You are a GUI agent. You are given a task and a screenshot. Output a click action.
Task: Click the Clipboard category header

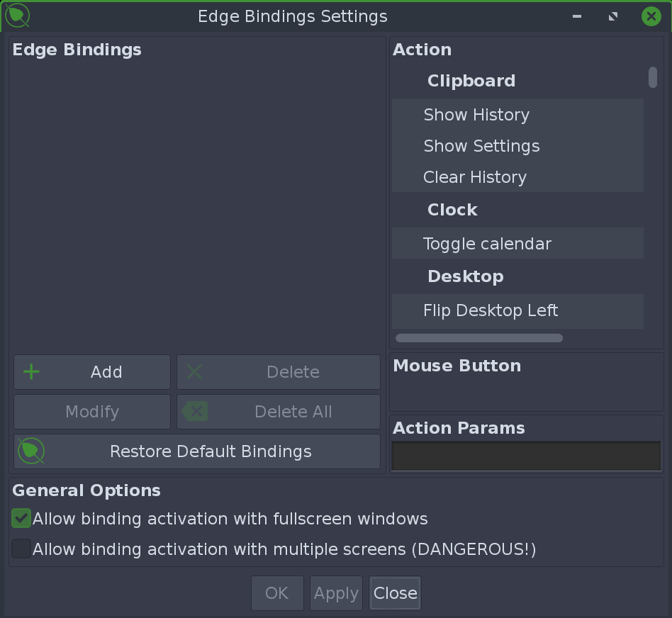(471, 80)
